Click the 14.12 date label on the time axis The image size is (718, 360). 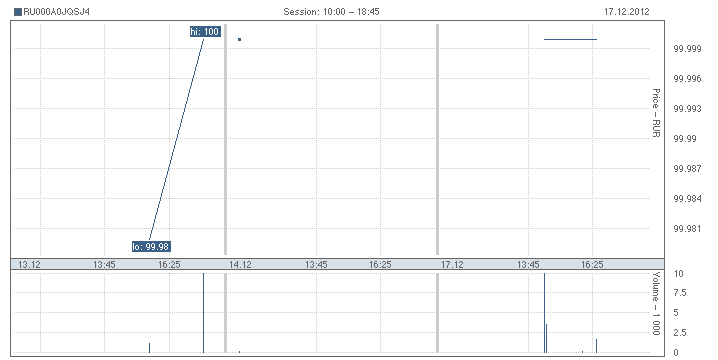click(x=240, y=264)
